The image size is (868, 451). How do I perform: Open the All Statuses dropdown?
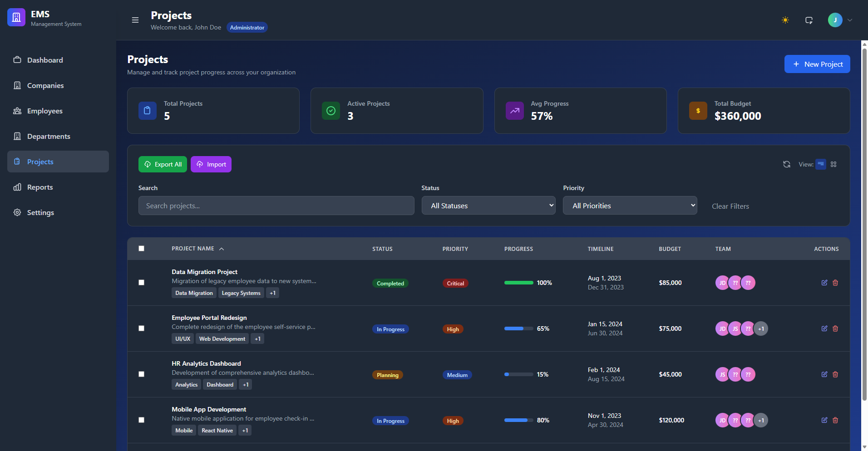[x=488, y=206]
